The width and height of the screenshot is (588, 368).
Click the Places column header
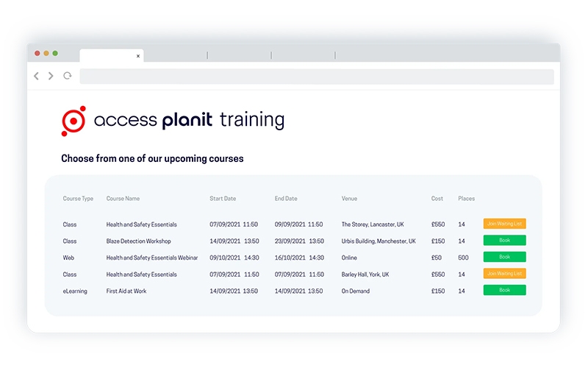coord(466,199)
